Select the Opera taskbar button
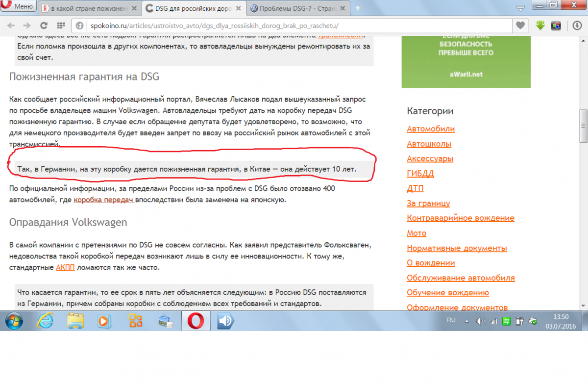Image resolution: width=588 pixels, height=388 pixels. 196,321
